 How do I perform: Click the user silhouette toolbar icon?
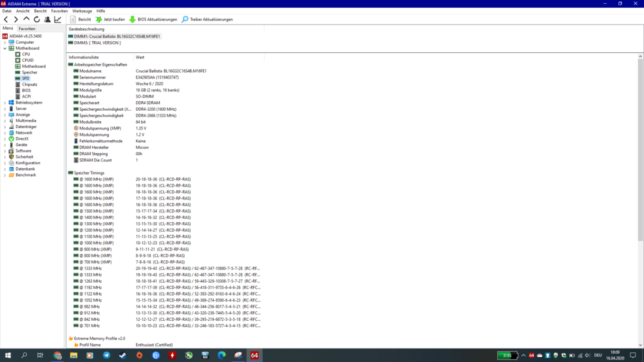47,19
